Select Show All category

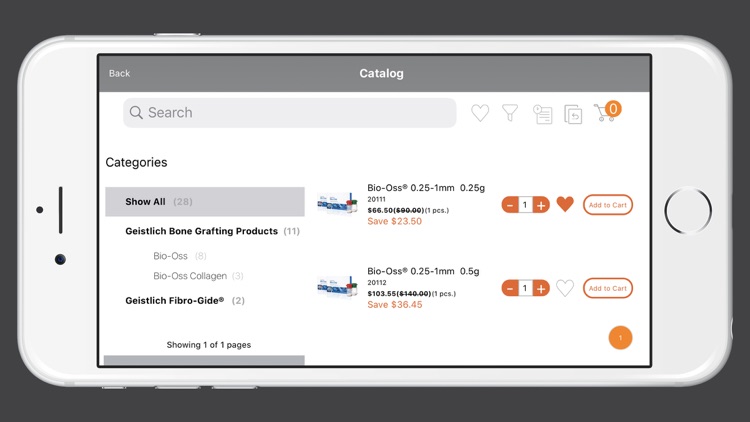[x=205, y=201]
